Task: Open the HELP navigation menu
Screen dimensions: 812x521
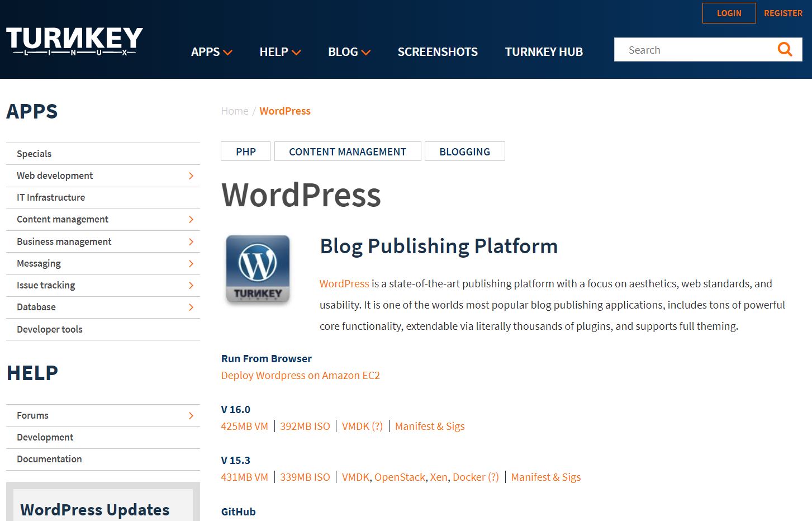Action: [x=274, y=52]
